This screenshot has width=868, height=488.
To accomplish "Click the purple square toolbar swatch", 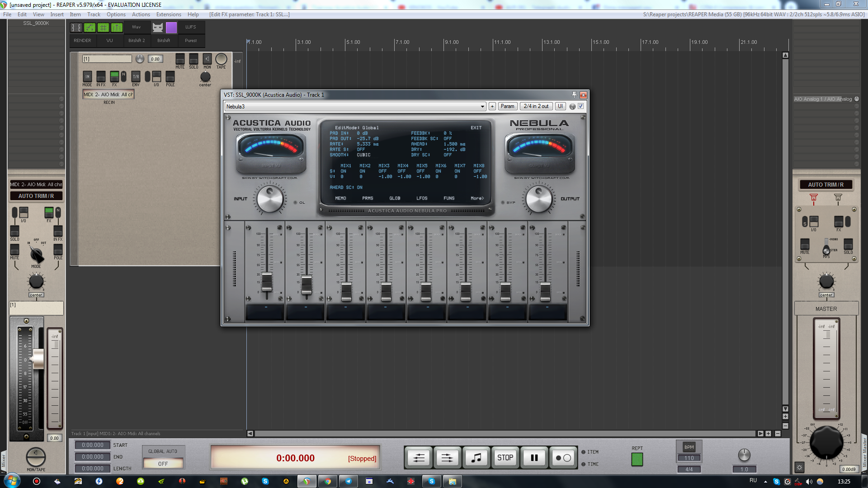I will [x=171, y=28].
